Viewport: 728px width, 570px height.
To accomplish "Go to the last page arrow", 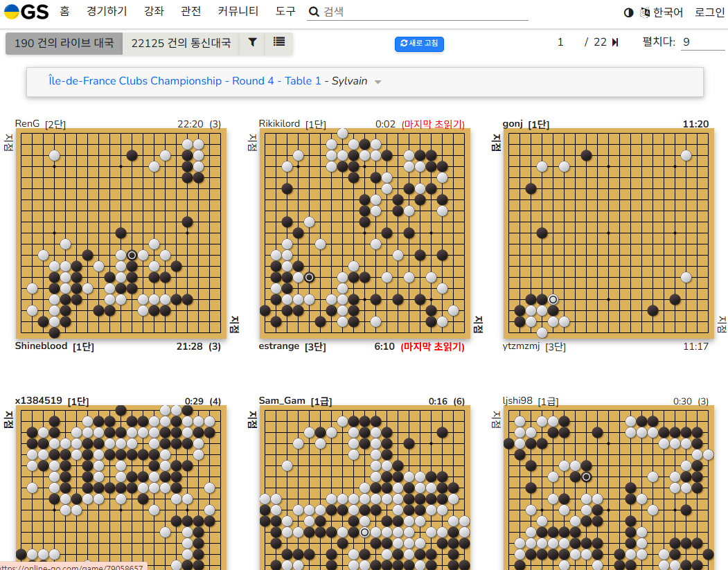I will click(615, 43).
